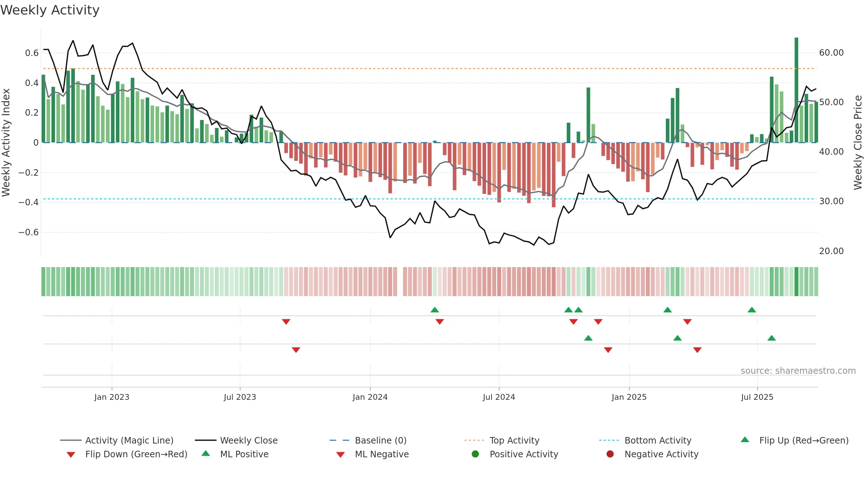Screen dimensions: 868x488
Task: Click the green flip-up marker near Apr 2024
Action: [x=435, y=309]
